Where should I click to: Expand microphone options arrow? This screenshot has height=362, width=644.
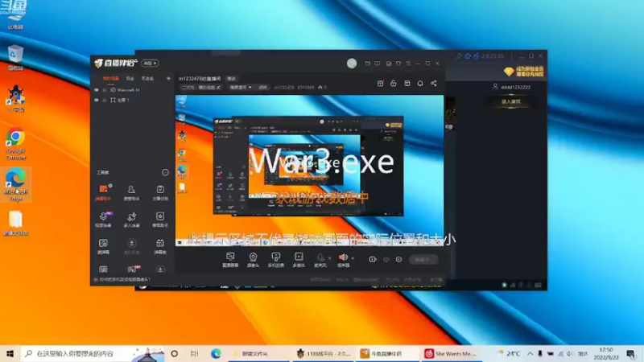click(x=329, y=258)
